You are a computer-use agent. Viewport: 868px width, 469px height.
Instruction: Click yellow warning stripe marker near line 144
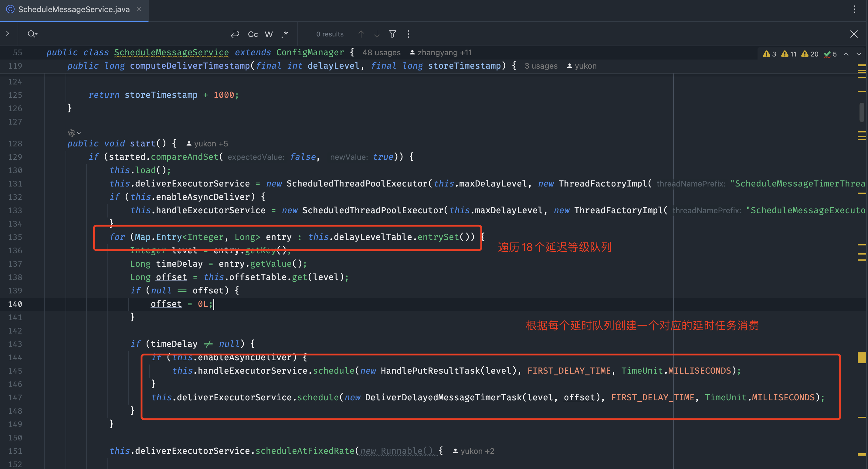[x=862, y=358]
